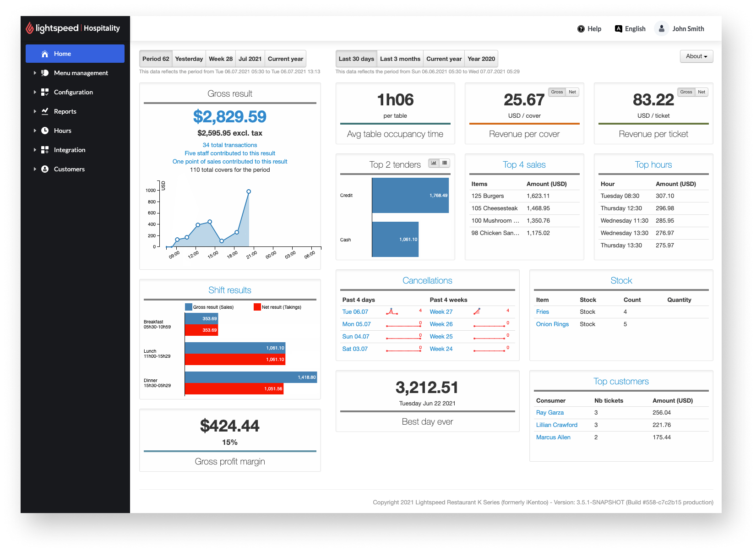This screenshot has height=552, width=756.
Task: Select the Customers icon in the sidebar
Action: [44, 169]
